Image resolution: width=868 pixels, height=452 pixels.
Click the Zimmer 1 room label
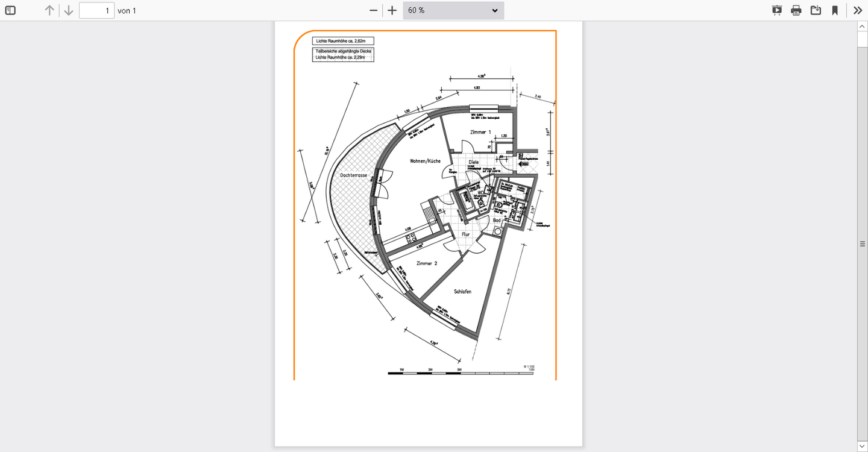(x=480, y=131)
